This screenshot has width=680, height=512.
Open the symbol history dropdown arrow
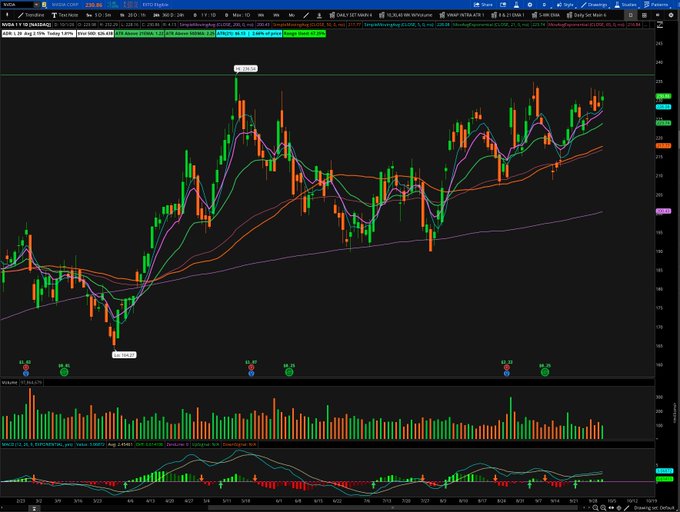(x=36, y=5)
